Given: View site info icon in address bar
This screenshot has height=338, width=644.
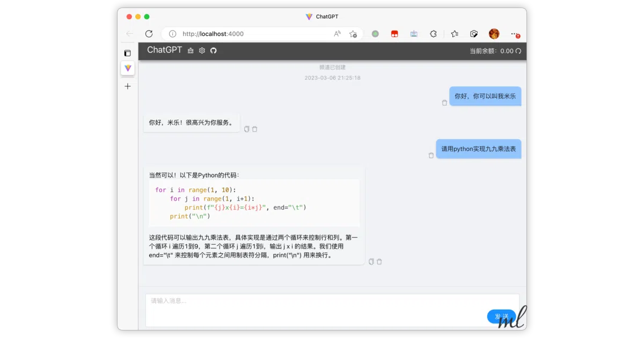Looking at the screenshot, I should pyautogui.click(x=172, y=33).
